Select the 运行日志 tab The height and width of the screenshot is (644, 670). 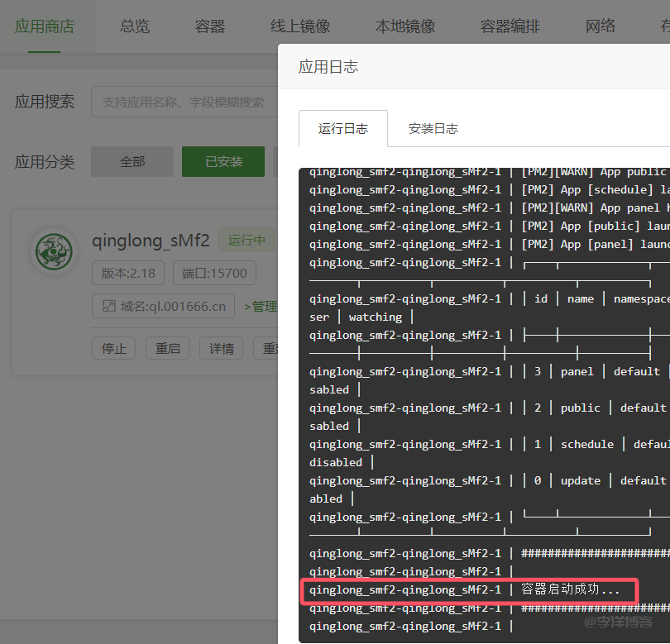click(343, 128)
